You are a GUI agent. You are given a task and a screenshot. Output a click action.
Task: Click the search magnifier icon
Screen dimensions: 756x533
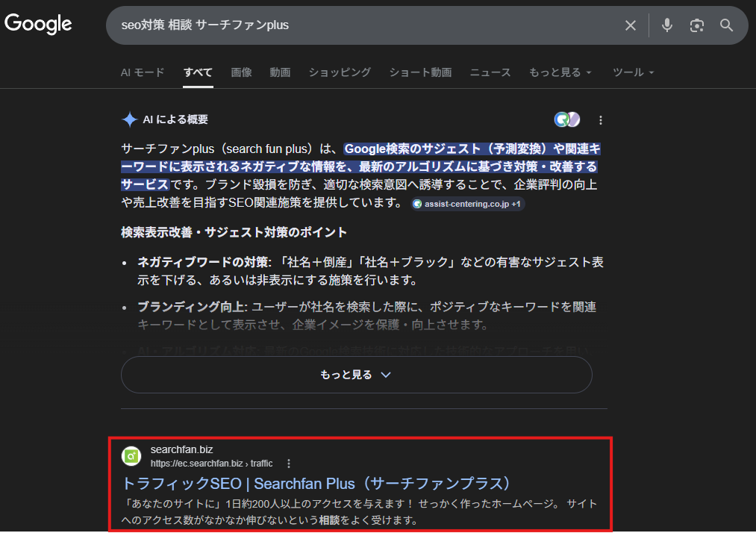click(x=726, y=25)
